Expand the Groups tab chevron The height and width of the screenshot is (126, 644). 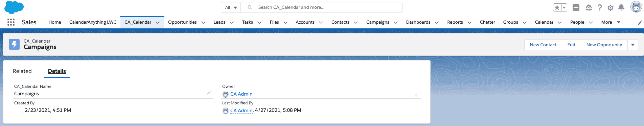pyautogui.click(x=525, y=23)
